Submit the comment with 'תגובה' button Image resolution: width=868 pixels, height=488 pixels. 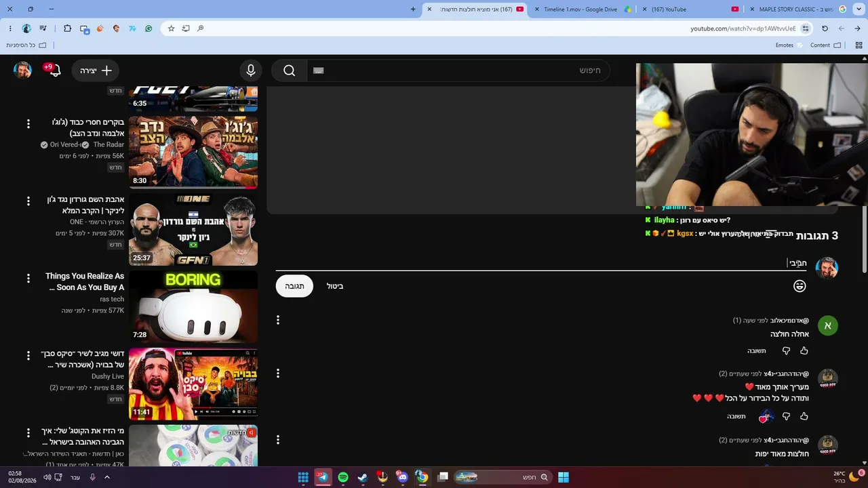tap(294, 286)
